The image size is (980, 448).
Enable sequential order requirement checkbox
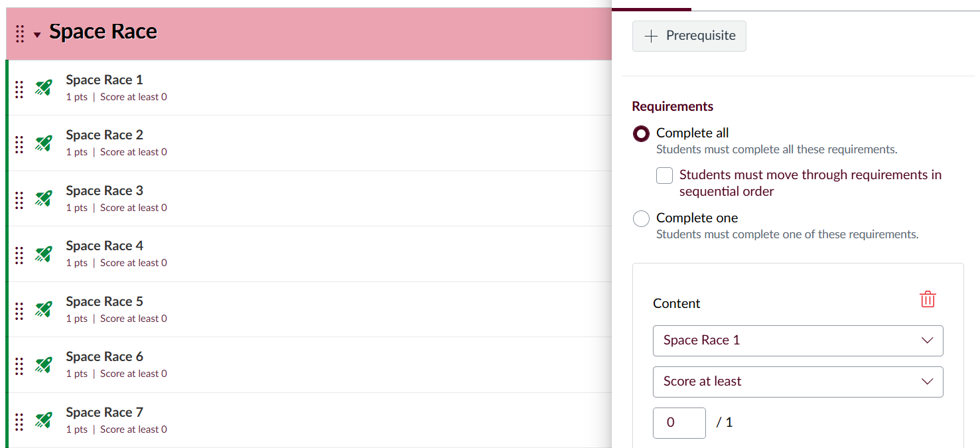pos(664,175)
